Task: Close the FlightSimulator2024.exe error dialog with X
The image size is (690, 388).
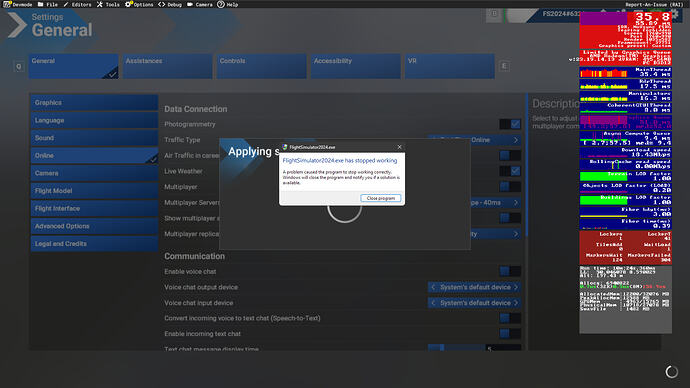Action: tap(399, 147)
